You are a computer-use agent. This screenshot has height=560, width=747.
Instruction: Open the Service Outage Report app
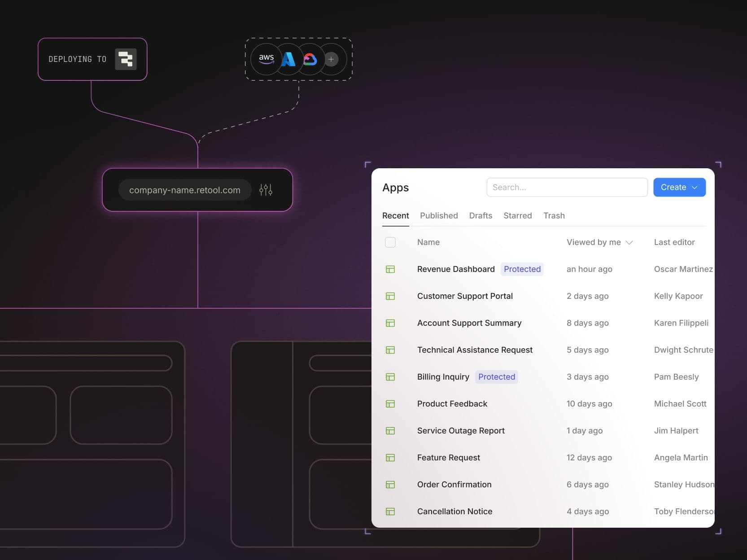click(x=461, y=431)
